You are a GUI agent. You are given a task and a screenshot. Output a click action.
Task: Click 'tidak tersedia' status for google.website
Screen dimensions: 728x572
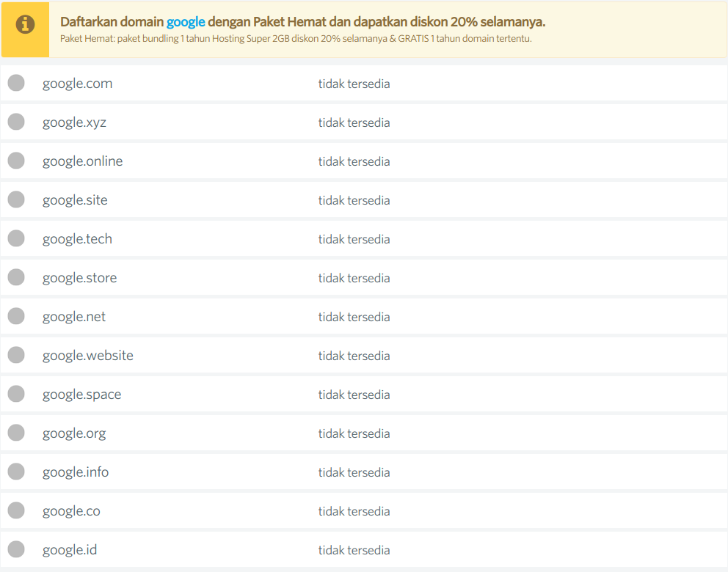354,356
